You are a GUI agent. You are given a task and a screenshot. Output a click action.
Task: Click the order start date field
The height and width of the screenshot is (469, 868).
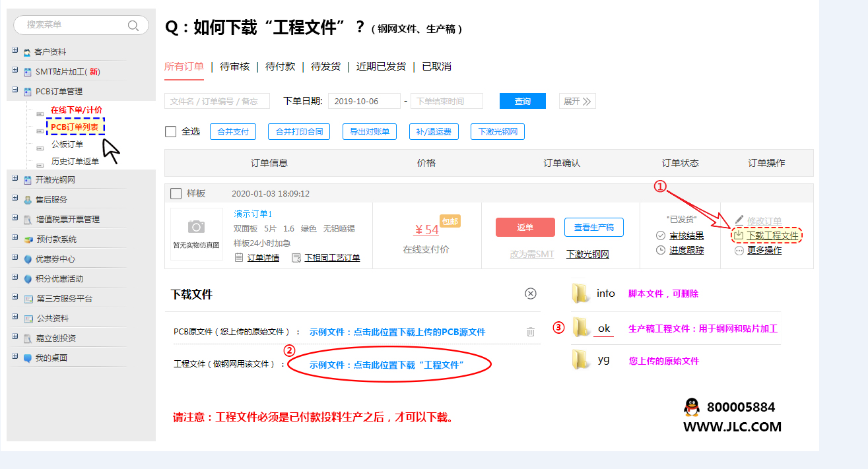[364, 101]
